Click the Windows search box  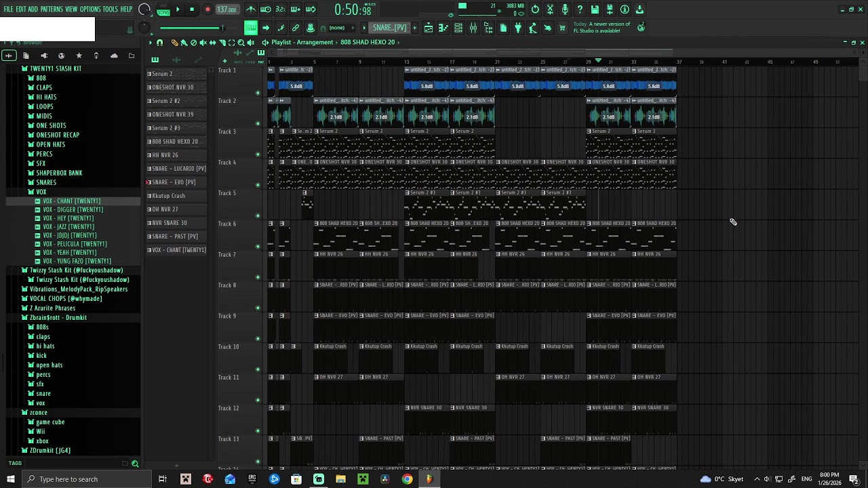[x=87, y=479]
